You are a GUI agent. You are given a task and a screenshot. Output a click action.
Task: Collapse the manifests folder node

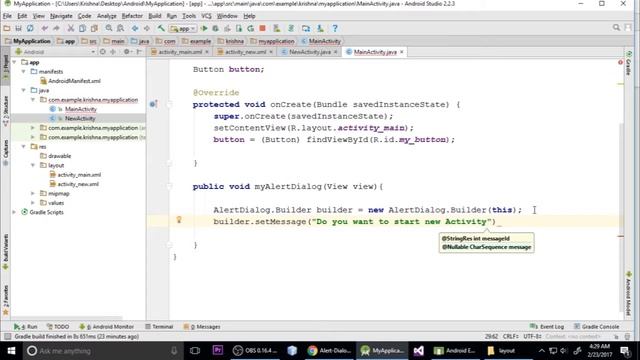click(24, 71)
